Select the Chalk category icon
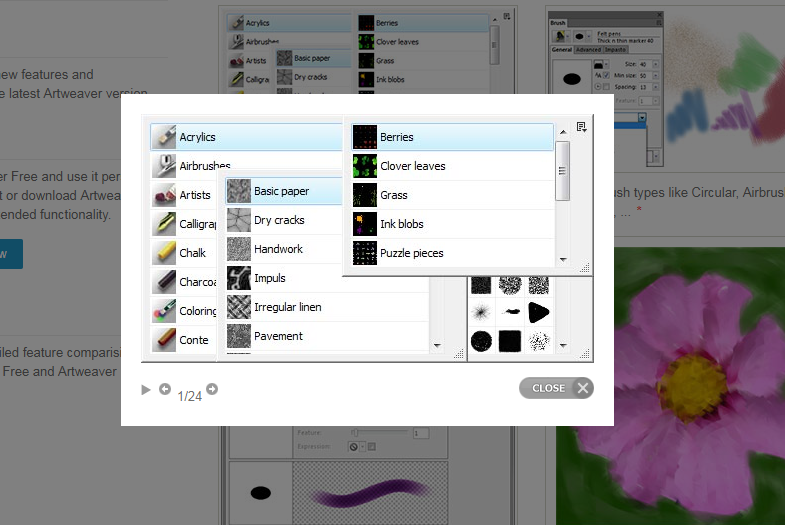 point(164,253)
